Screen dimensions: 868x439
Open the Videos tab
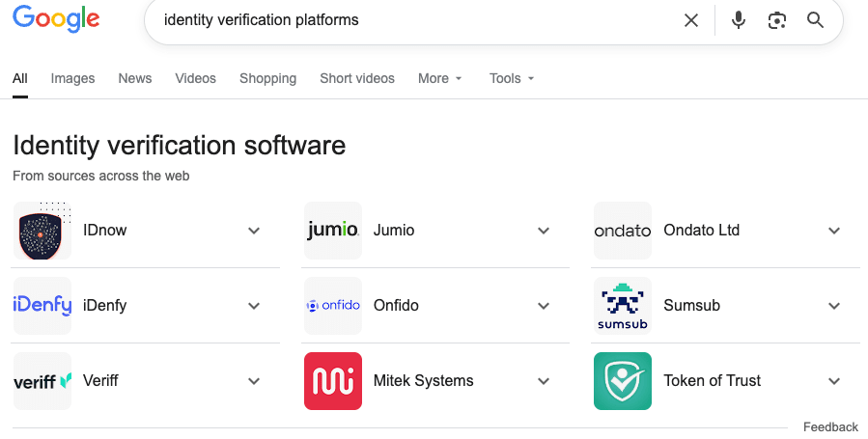(x=195, y=78)
